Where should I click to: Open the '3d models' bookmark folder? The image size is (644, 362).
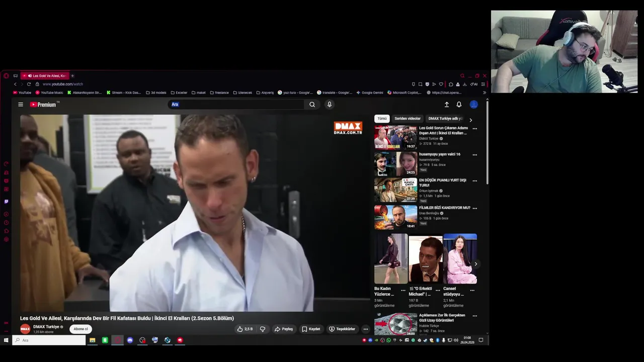point(156,93)
